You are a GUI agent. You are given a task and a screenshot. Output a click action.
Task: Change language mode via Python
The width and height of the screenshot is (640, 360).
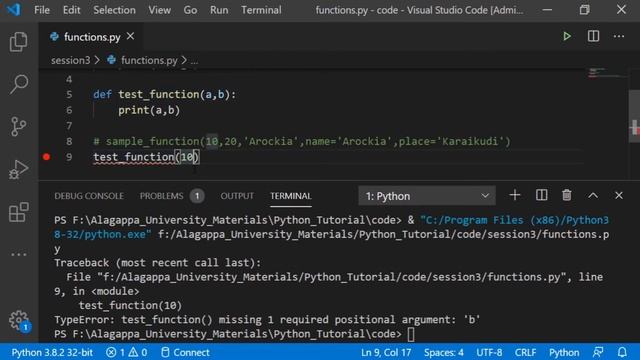point(564,352)
